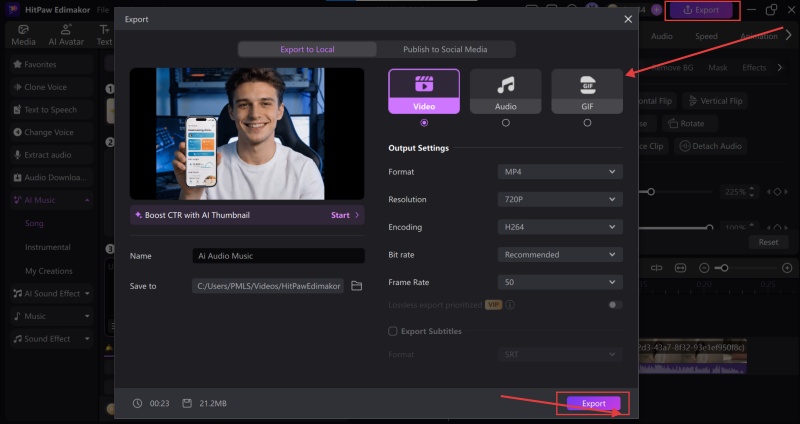Click the Vertical Flip button
The height and width of the screenshot is (424, 800).
pyautogui.click(x=715, y=101)
